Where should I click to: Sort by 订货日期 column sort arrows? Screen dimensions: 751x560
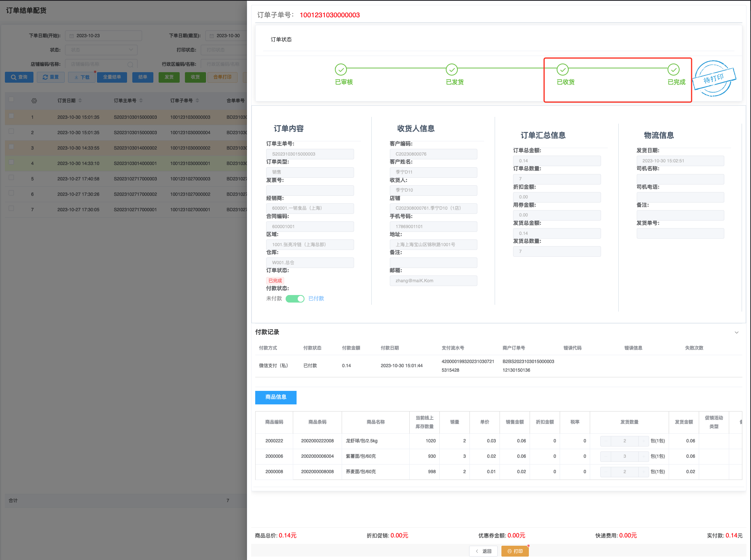[x=80, y=101]
